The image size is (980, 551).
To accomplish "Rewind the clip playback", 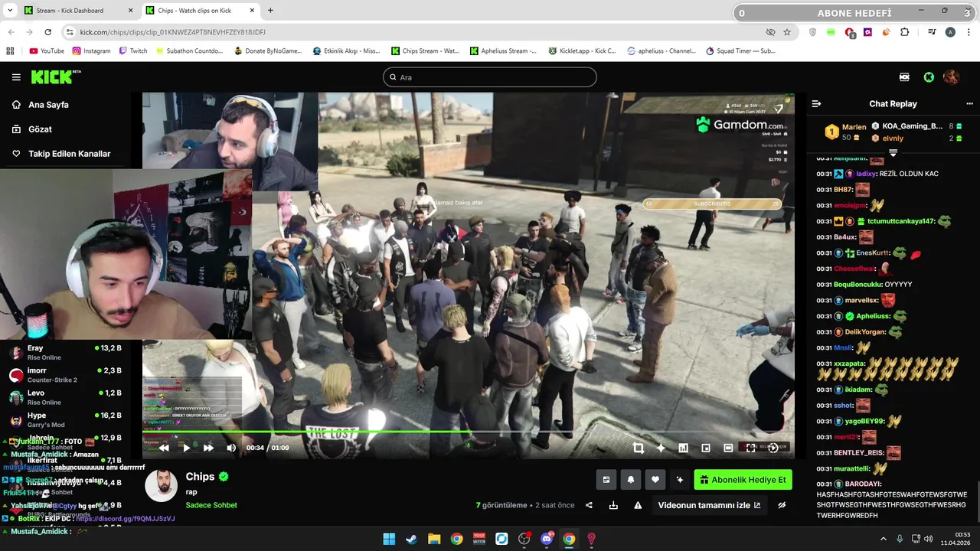I will point(164,448).
